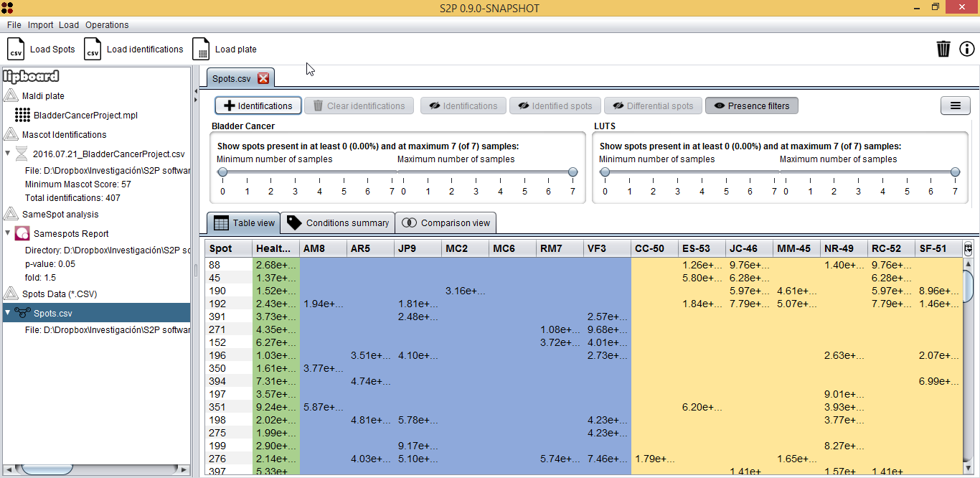
Task: Click the Load identifications icon
Action: click(x=93, y=50)
